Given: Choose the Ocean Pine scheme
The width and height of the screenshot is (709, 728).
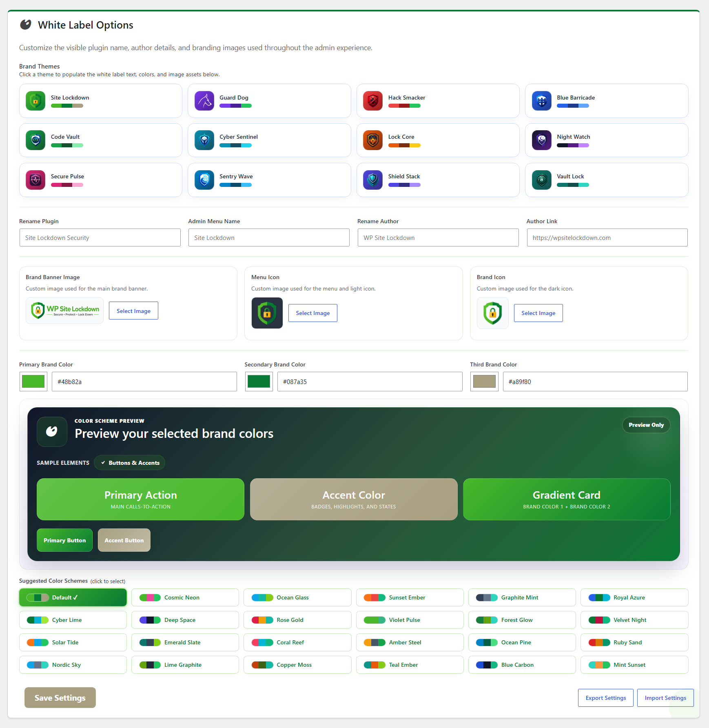Looking at the screenshot, I should tap(522, 642).
